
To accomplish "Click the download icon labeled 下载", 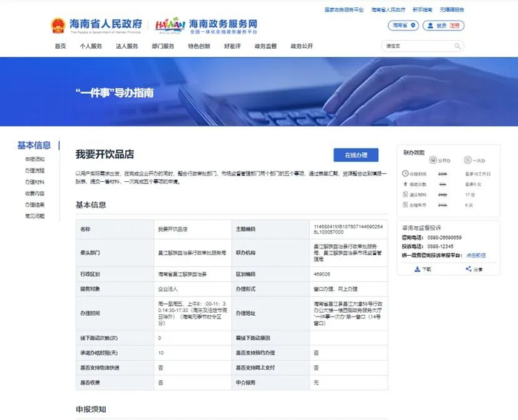I will click(x=417, y=269).
